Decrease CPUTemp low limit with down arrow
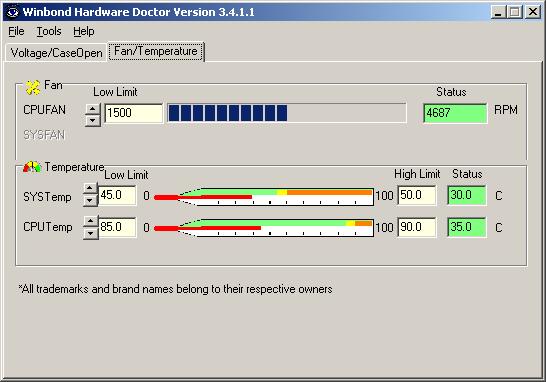 click(x=91, y=233)
